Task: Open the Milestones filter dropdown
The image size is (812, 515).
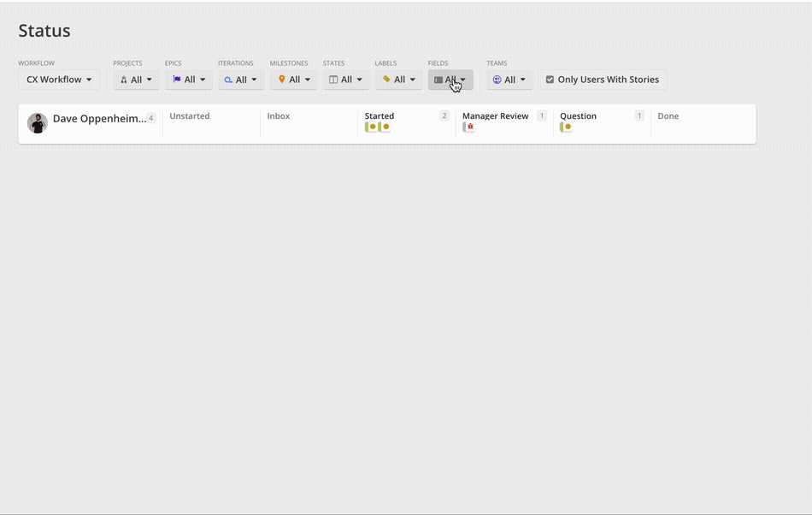Action: (294, 80)
